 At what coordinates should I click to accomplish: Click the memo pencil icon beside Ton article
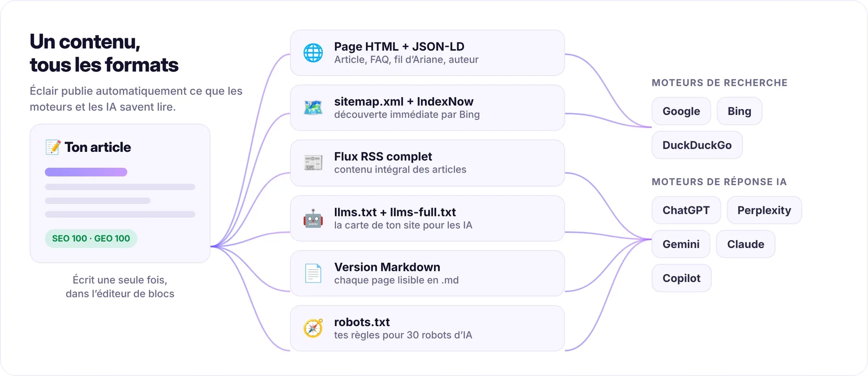pyautogui.click(x=53, y=147)
